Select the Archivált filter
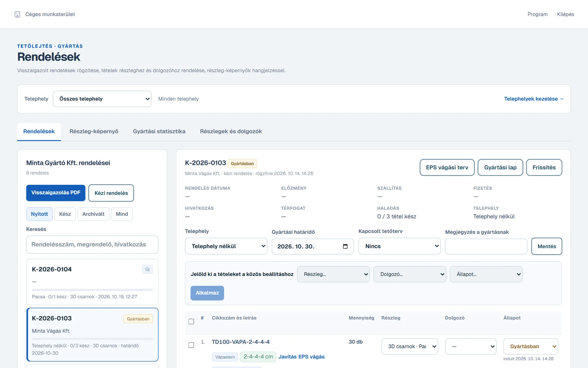 pos(93,214)
